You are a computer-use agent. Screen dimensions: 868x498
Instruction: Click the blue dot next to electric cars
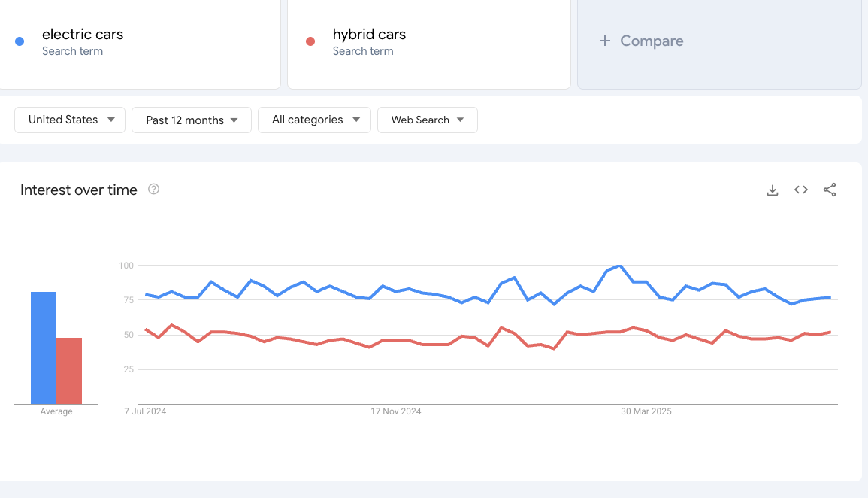click(19, 41)
